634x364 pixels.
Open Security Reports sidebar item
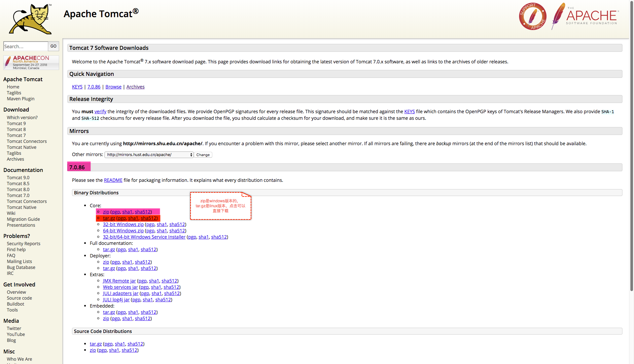(x=23, y=244)
